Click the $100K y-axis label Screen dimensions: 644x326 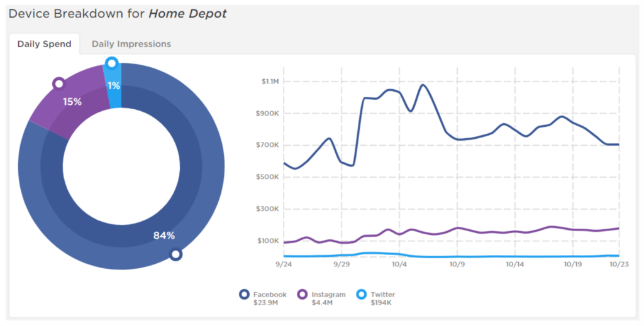(268, 241)
